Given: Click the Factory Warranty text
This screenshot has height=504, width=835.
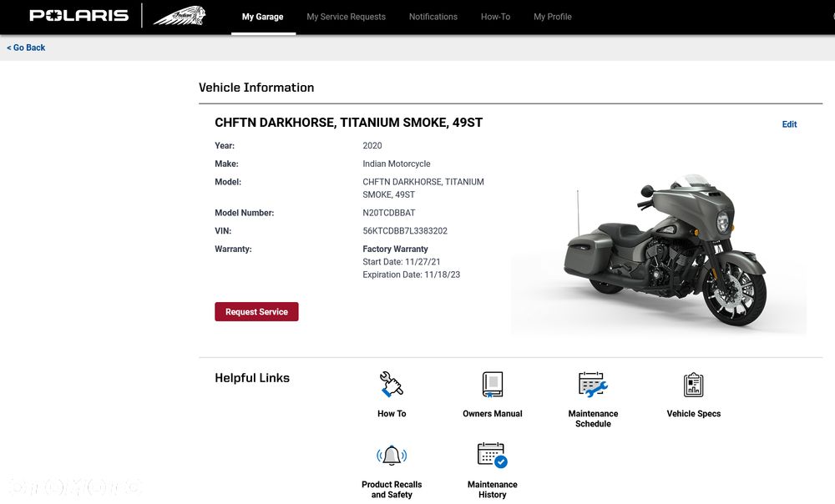Looking at the screenshot, I should tap(395, 249).
